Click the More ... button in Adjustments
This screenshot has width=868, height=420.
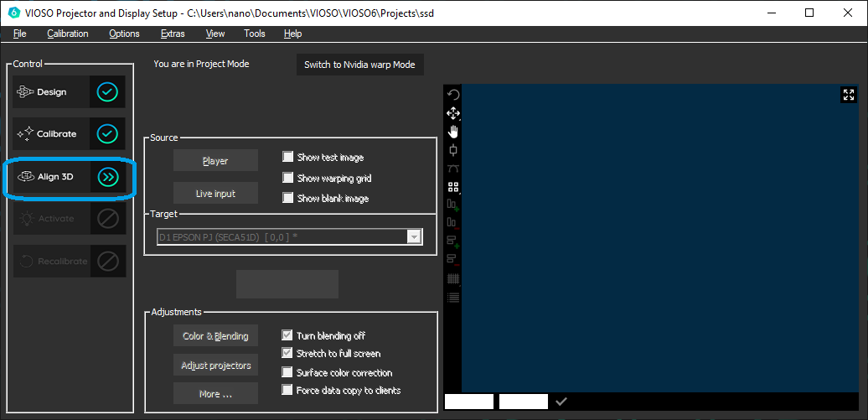(215, 394)
